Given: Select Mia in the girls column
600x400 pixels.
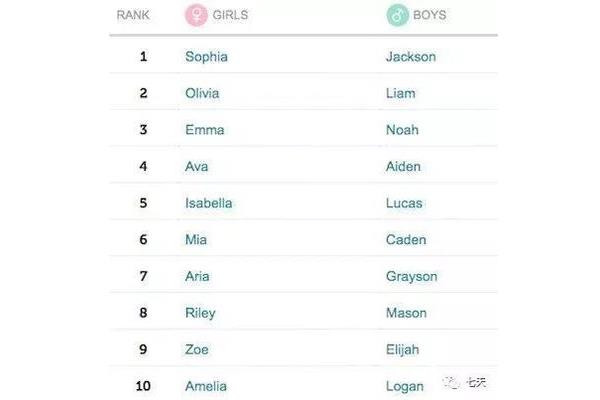Looking at the screenshot, I should tap(196, 240).
